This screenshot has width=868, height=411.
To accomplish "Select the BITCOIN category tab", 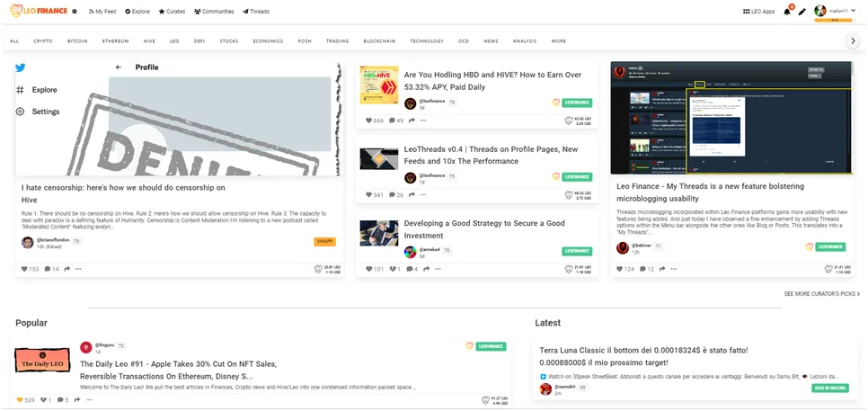I will 77,41.
